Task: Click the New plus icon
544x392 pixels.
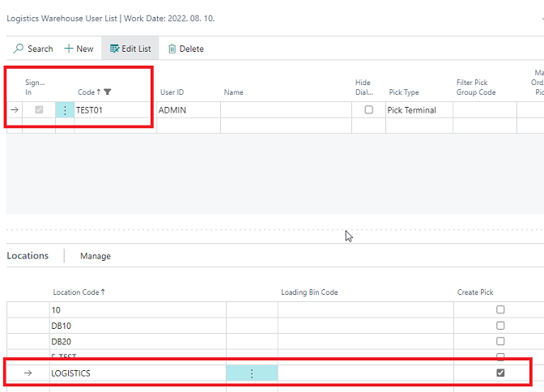Action: [x=70, y=49]
